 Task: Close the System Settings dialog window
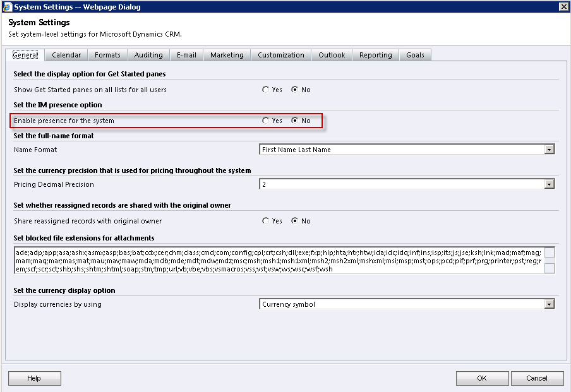coord(563,6)
